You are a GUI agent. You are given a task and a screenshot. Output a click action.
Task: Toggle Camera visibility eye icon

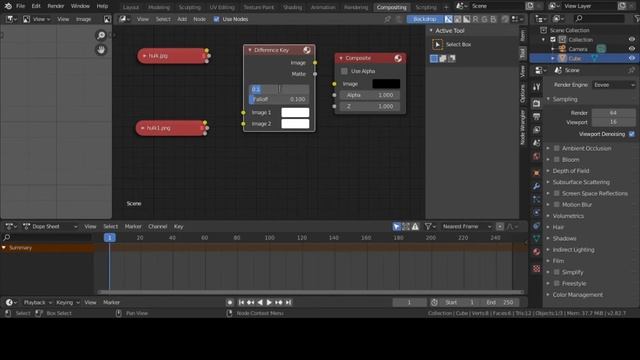point(632,49)
